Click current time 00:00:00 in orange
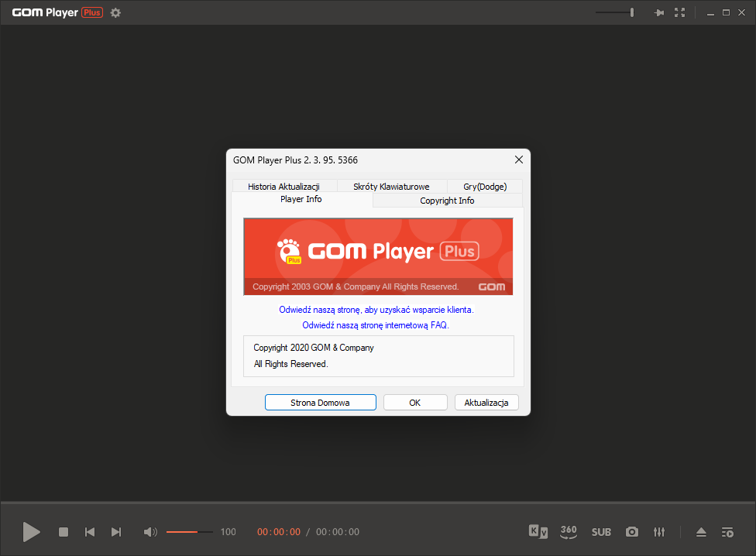Image resolution: width=756 pixels, height=556 pixels. (x=279, y=532)
